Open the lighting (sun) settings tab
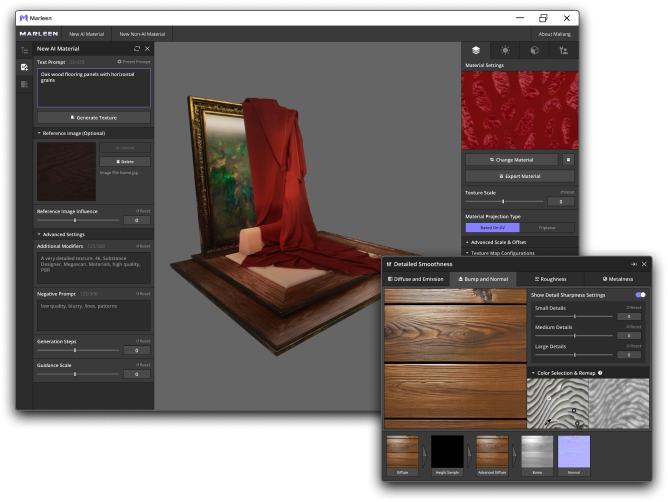Image resolution: width=668 pixels, height=502 pixels. 505,50
